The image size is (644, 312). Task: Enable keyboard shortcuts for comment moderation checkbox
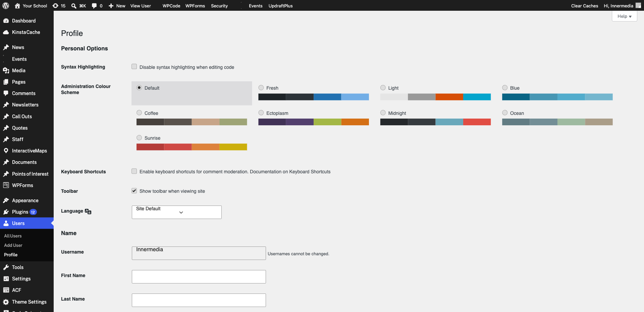134,171
